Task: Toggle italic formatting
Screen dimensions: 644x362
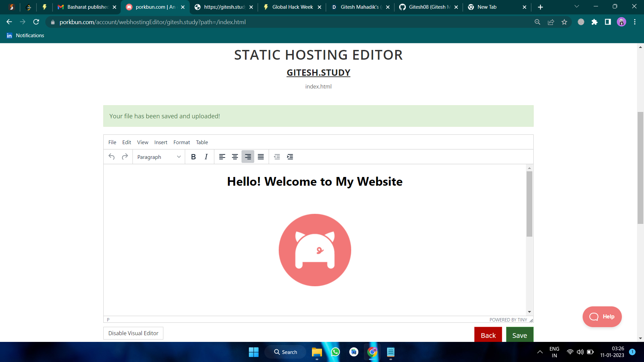Action: point(206,157)
